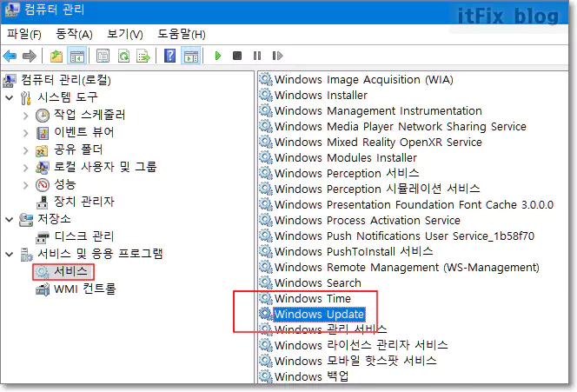
Task: Open the 도움말(H) menu
Action: [x=182, y=34]
